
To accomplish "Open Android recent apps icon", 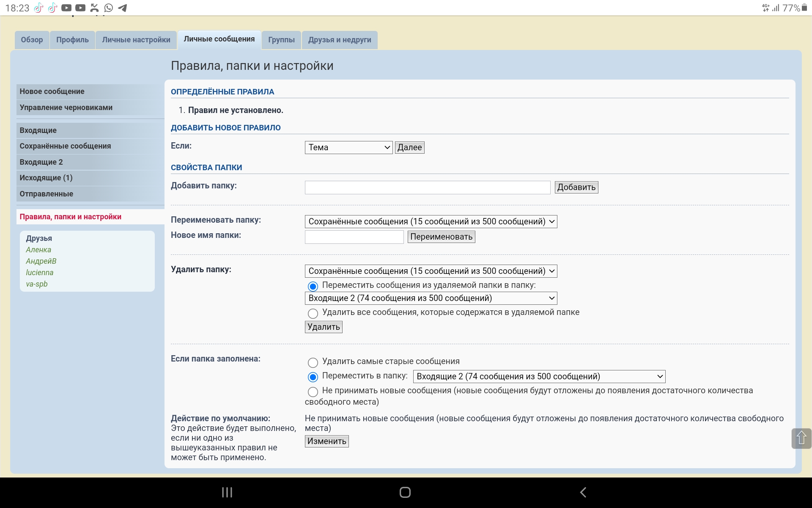I will (227, 492).
